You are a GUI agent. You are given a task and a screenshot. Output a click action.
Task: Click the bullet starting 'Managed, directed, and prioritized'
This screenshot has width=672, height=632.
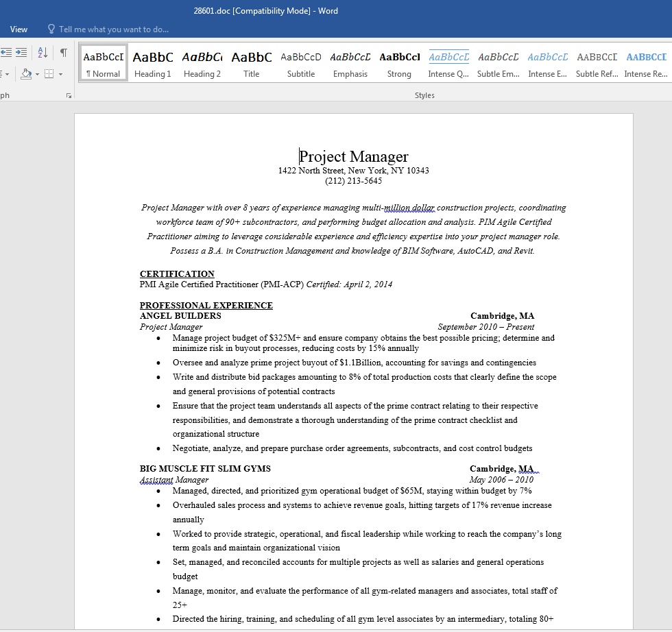(352, 491)
